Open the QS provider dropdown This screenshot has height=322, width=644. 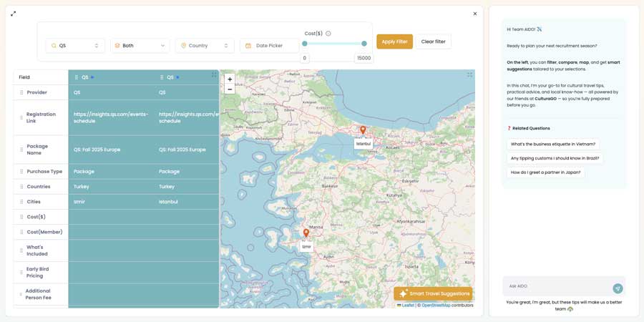[75, 46]
